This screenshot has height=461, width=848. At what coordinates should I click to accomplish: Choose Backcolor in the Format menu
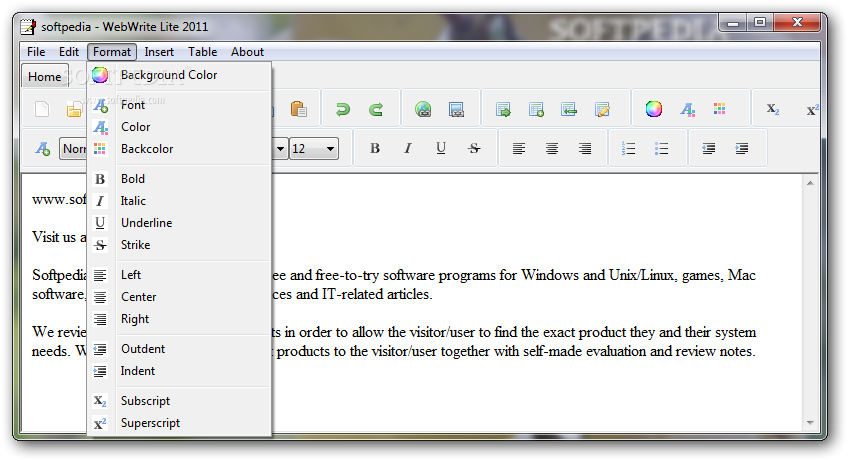pyautogui.click(x=179, y=149)
